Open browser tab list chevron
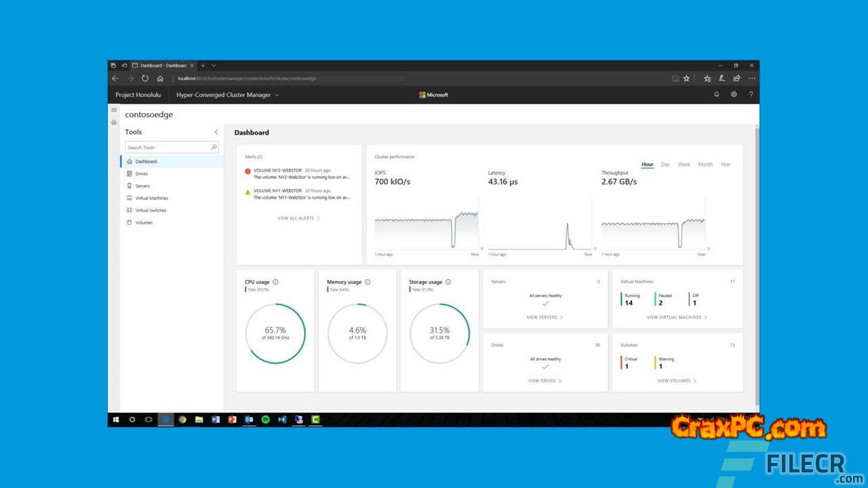The height and width of the screenshot is (488, 868). tap(214, 66)
